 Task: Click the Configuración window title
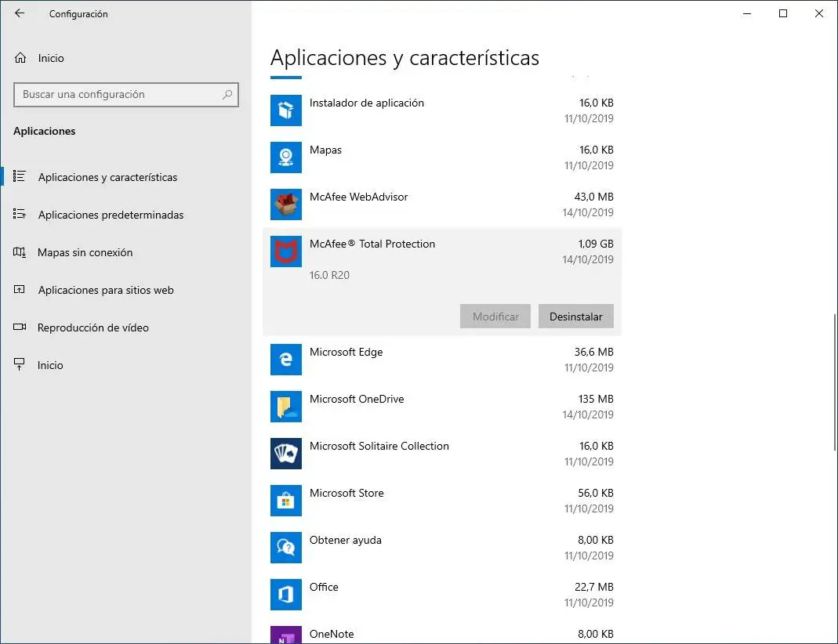coord(78,14)
